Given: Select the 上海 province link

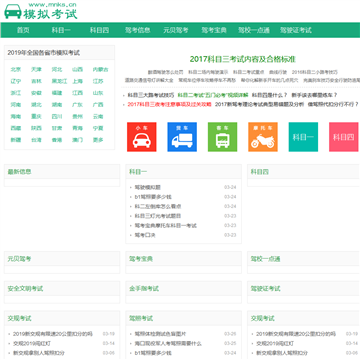Looking at the screenshot, I should 77,81.
